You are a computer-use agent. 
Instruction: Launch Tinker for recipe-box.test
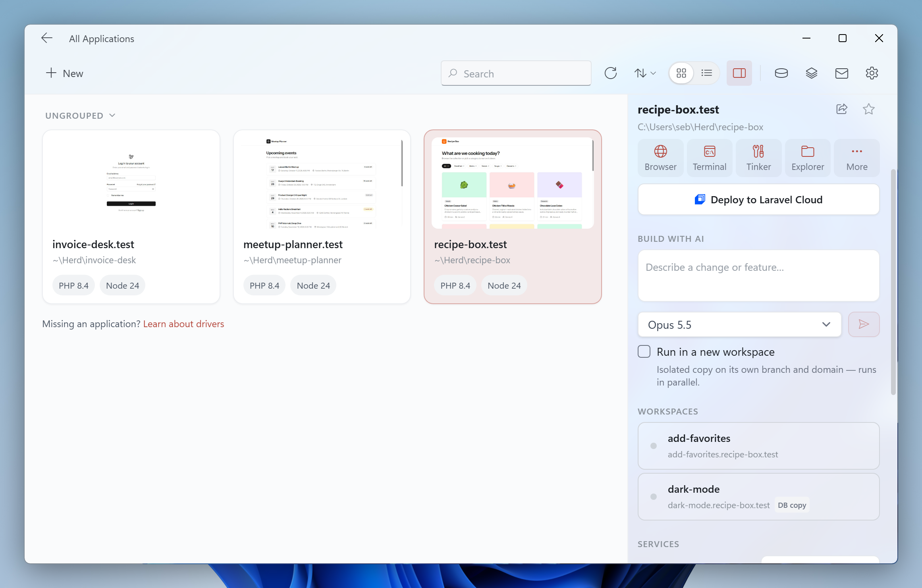coord(758,158)
